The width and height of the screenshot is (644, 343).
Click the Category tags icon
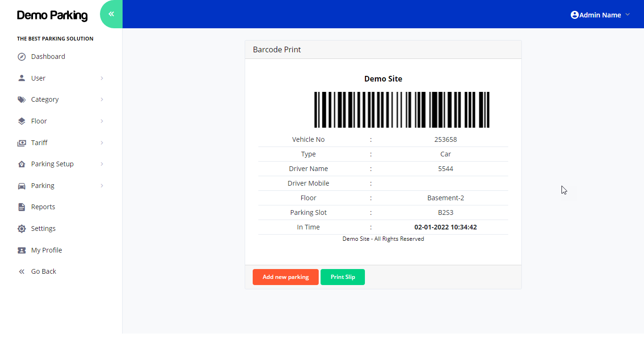21,100
